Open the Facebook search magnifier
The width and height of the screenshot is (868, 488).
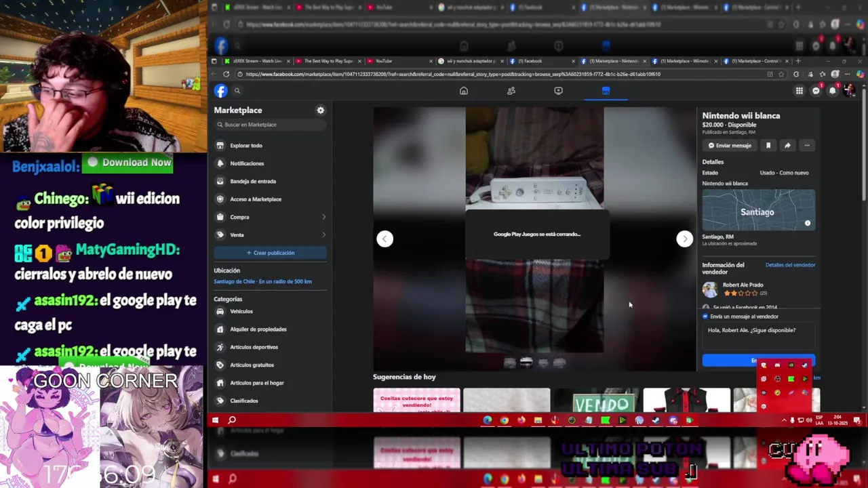237,91
